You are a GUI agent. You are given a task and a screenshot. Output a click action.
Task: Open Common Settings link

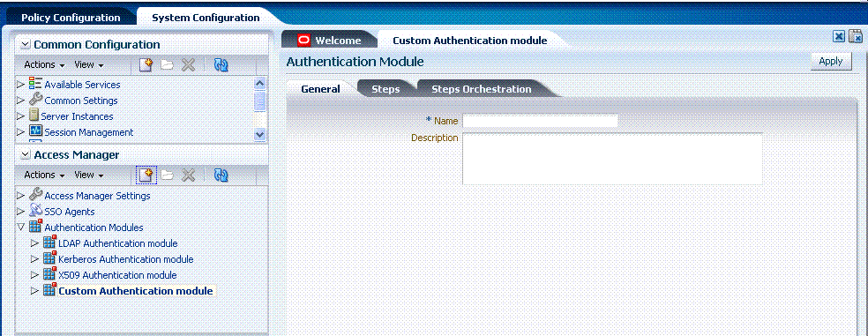tap(81, 101)
